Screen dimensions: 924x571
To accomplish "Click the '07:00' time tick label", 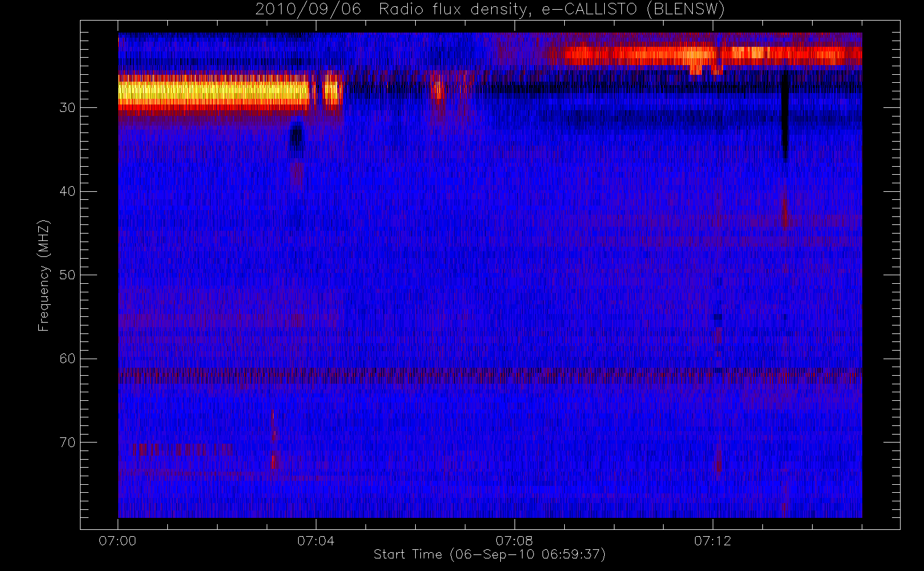I will click(x=118, y=541).
